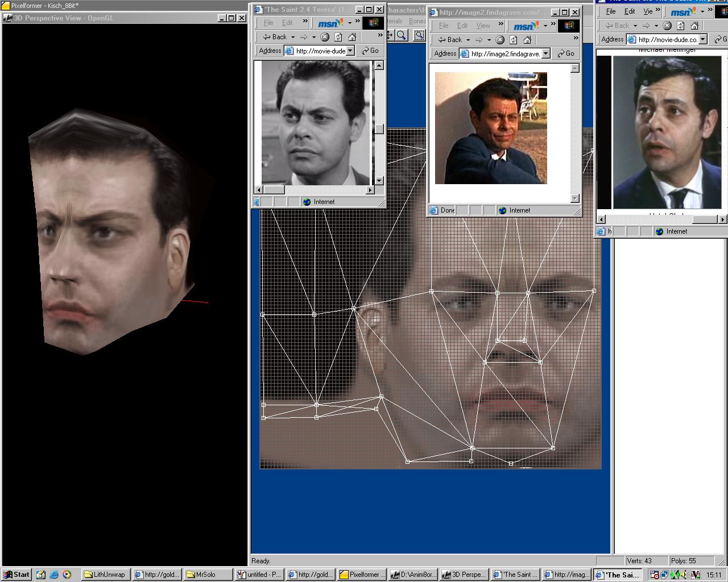
Task: Refresh the page in The Saint 2.4 Teresa window
Action: (x=338, y=37)
